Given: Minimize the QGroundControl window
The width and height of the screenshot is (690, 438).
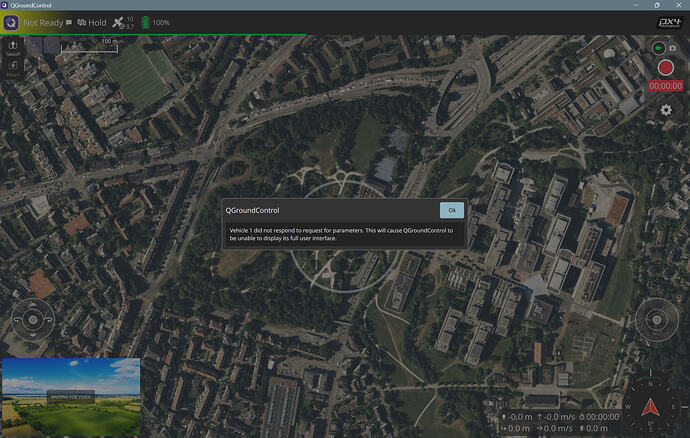Looking at the screenshot, I should click(636, 5).
